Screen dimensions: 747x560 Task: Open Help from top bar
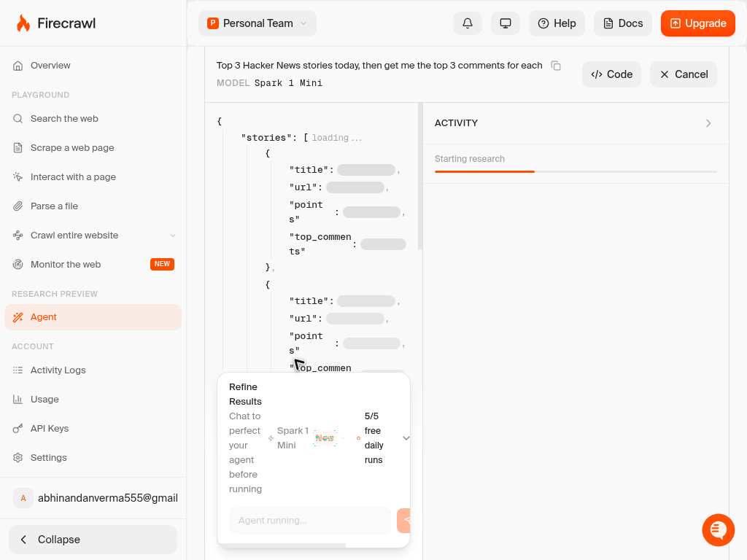point(557,23)
